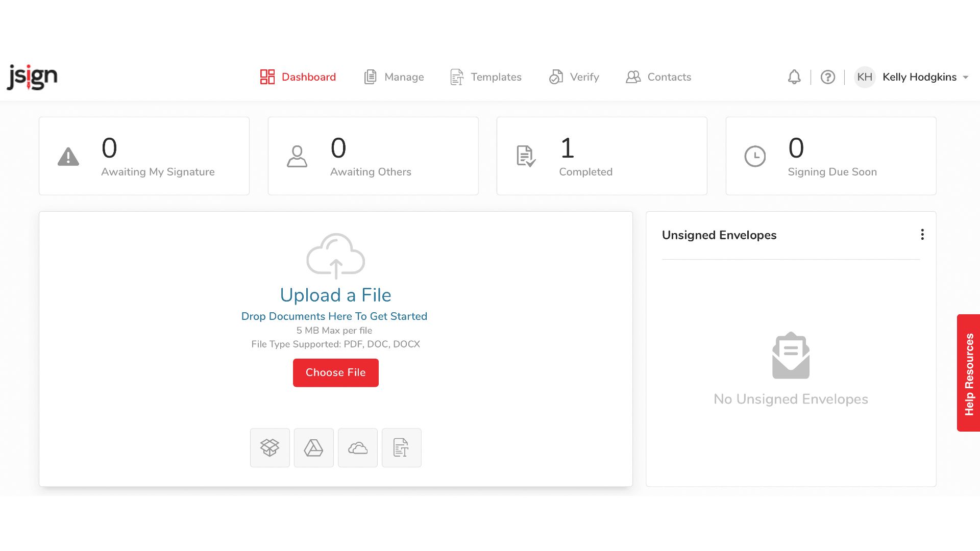The width and height of the screenshot is (980, 551).
Task: Click the Dropbox import icon
Action: [x=269, y=447]
